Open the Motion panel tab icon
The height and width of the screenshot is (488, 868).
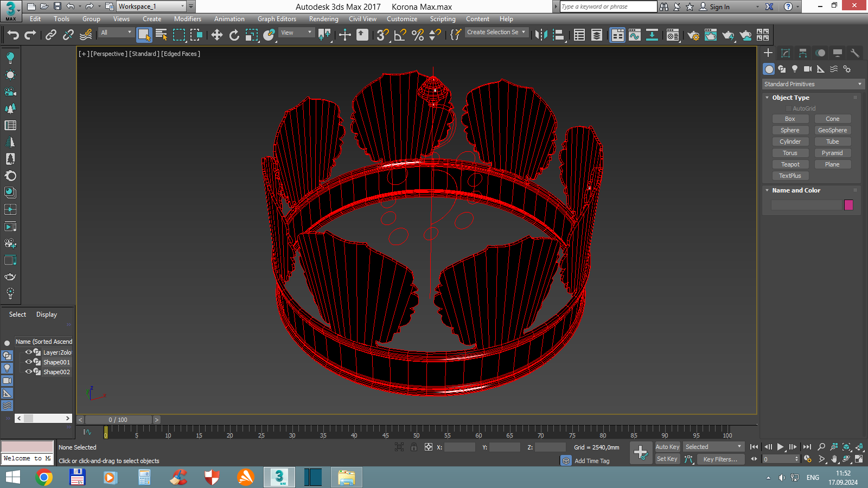[x=820, y=53]
